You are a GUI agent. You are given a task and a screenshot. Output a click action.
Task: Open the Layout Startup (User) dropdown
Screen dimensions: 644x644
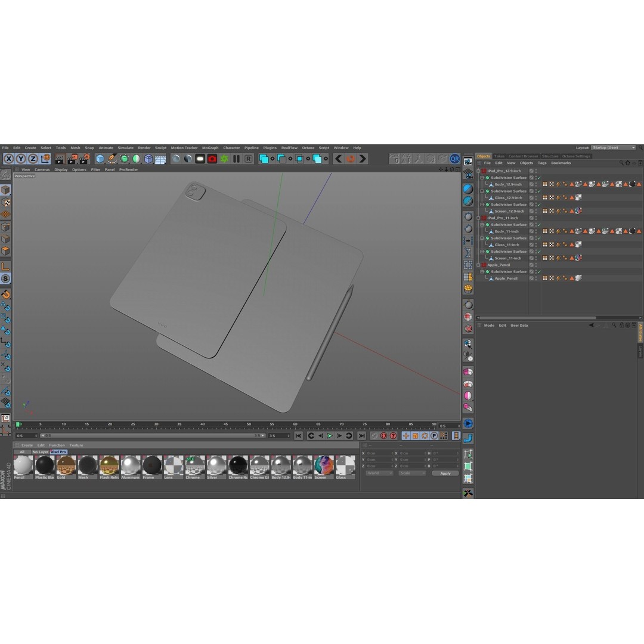point(614,148)
